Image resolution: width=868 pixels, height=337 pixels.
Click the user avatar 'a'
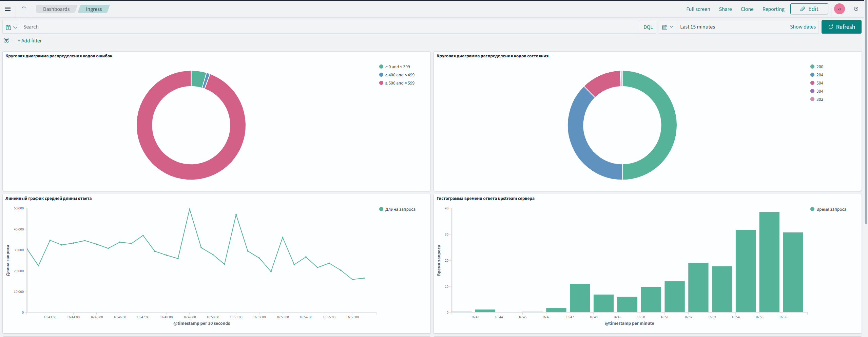point(839,9)
